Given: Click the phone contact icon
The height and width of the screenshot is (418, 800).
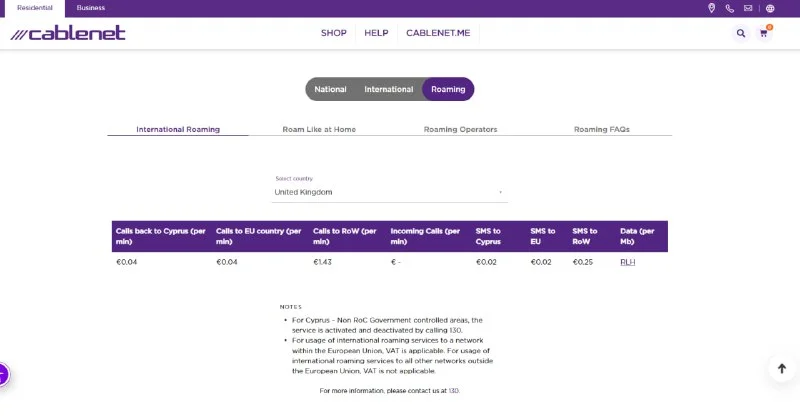Looking at the screenshot, I should click(730, 8).
